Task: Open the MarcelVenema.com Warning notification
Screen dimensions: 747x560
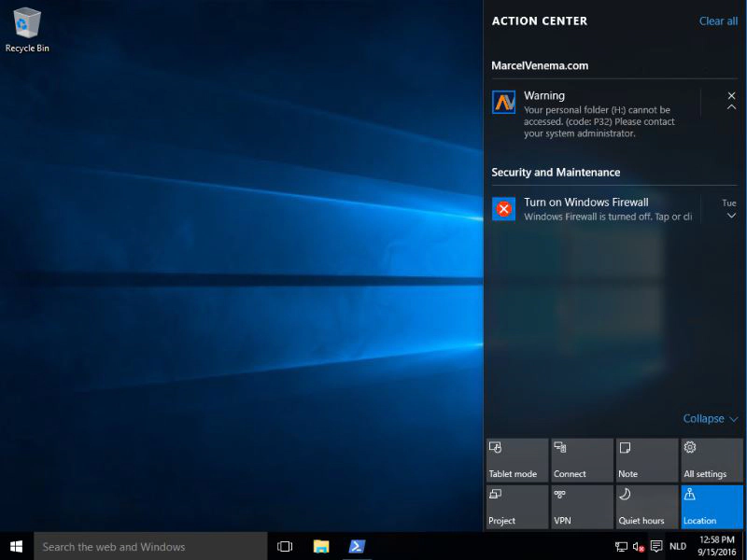Action: point(598,114)
